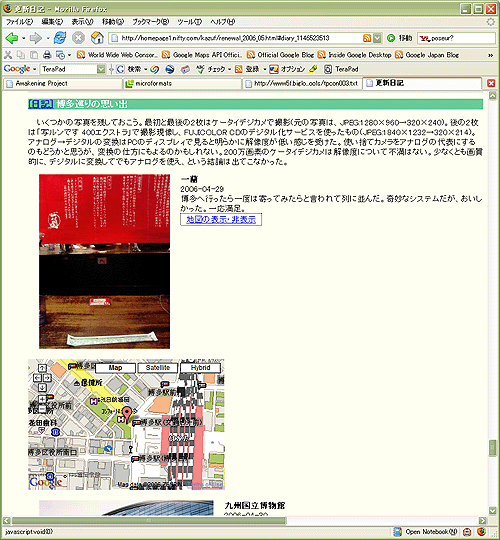Click the Cut scissors icon in bookmarks bar
Screen dimensions: 500x540
[8, 55]
